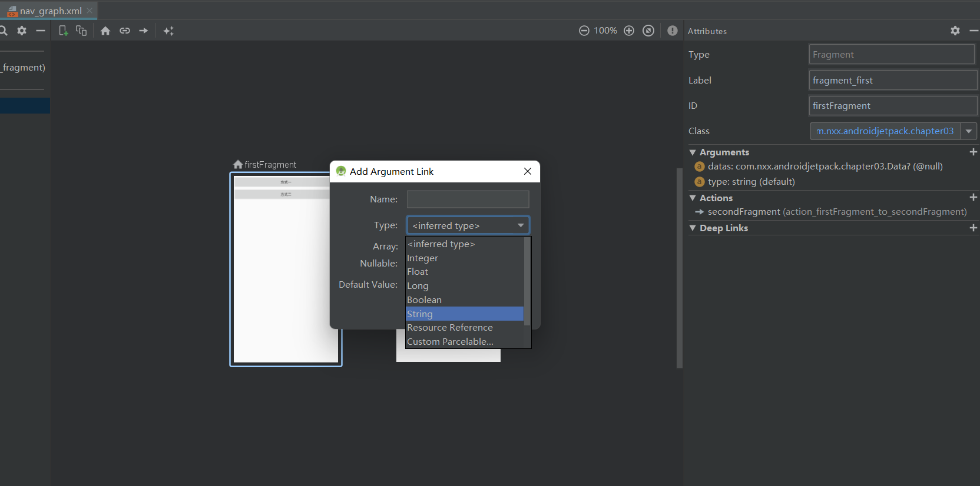980x486 pixels.
Task: Click the Auto Arrange sparkle icon
Action: click(168, 31)
